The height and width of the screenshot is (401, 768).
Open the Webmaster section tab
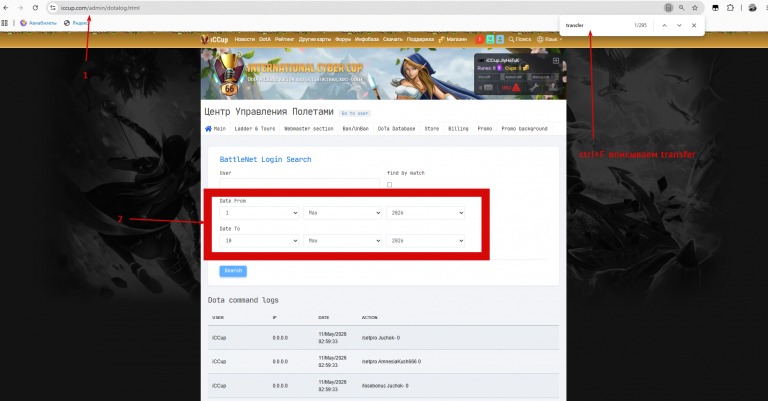pos(309,129)
